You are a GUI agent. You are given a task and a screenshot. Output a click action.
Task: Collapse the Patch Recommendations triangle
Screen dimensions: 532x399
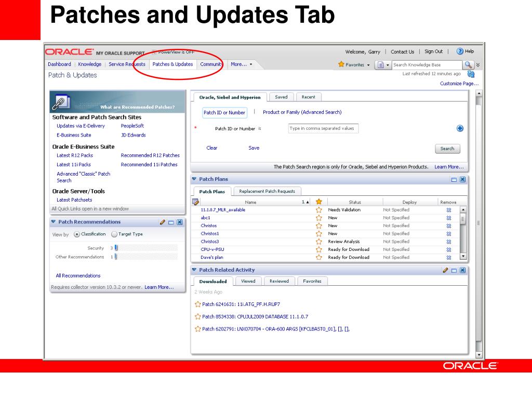tap(54, 221)
